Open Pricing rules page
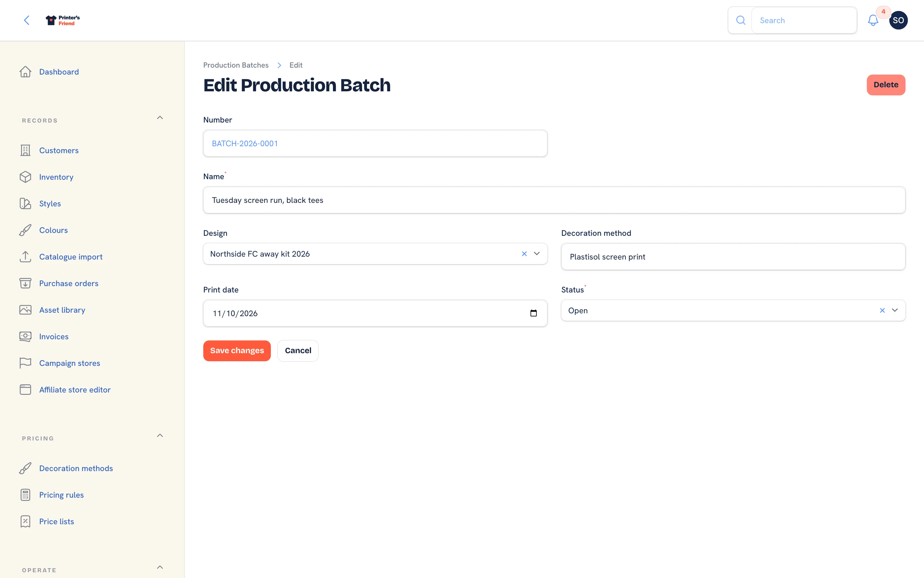 point(62,495)
